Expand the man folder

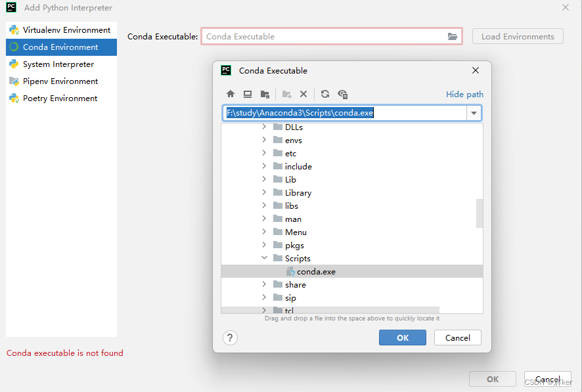[x=264, y=219]
